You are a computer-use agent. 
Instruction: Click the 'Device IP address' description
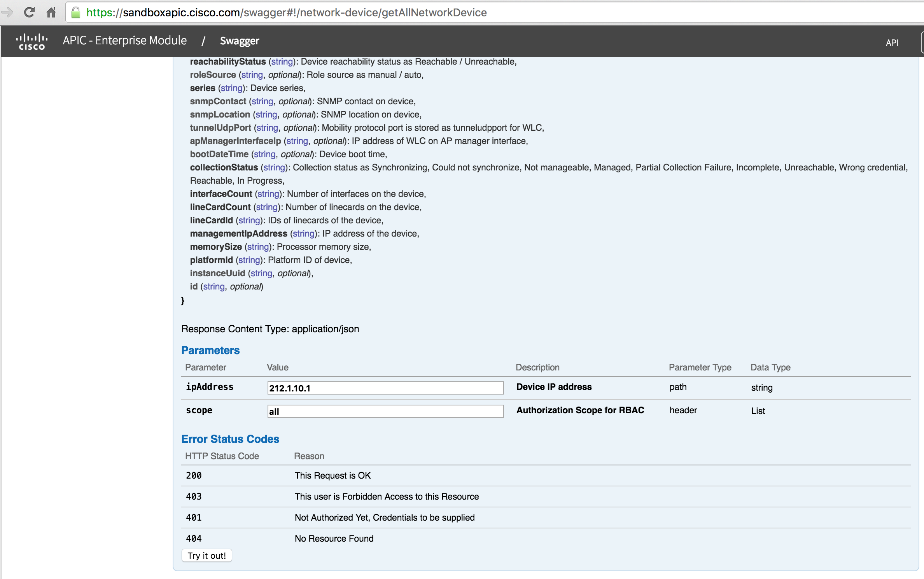pyautogui.click(x=554, y=387)
